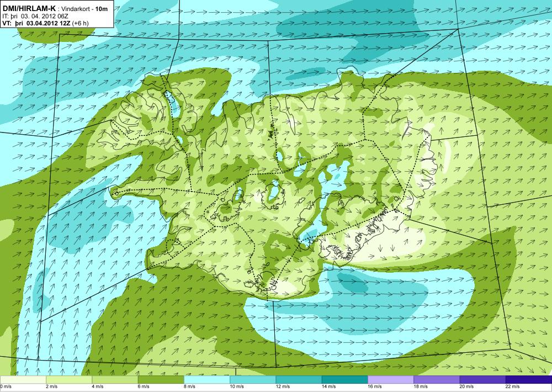
Task: Click the green 4–6 m/s legend swatch
Action: tap(115, 380)
